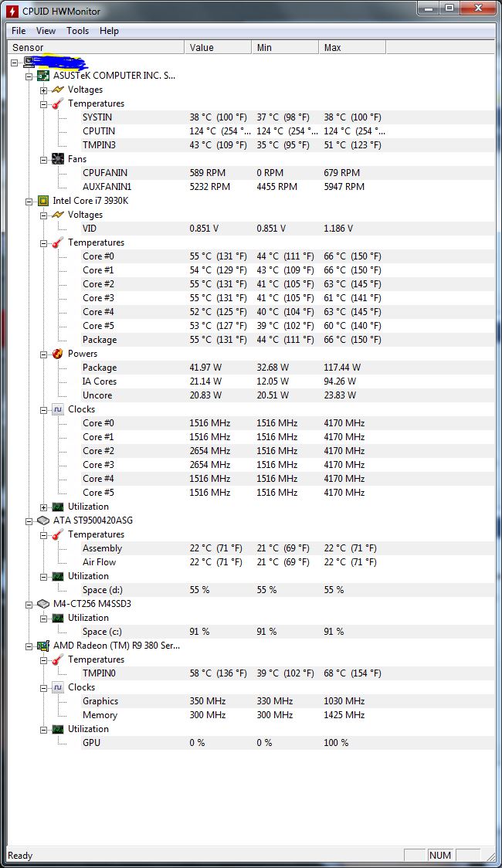The height and width of the screenshot is (868, 502).
Task: Select the Space (c:) utilization row
Action: 287,632
